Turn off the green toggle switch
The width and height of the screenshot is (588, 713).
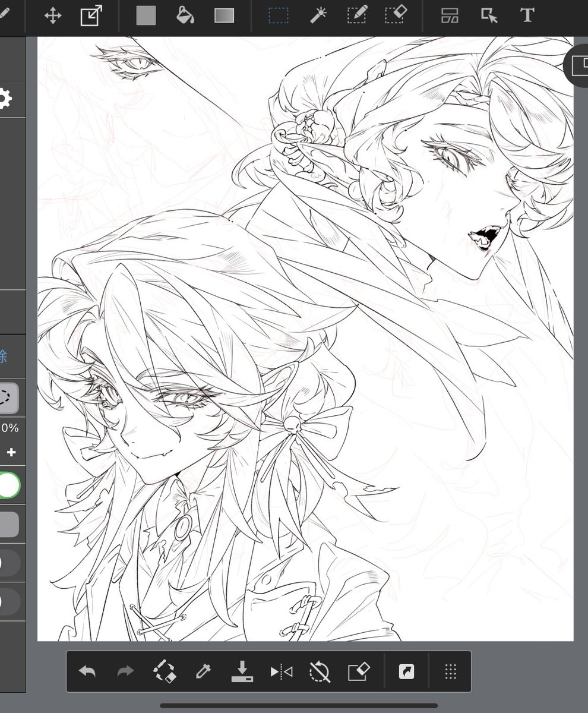[9, 485]
